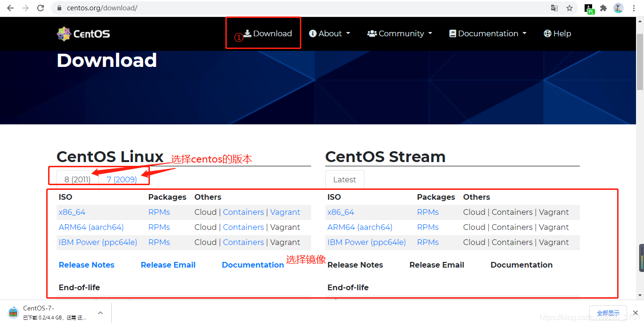Open RPMs link in CentOS Stream ARM64 row
The height and width of the screenshot is (326, 644).
tap(428, 227)
